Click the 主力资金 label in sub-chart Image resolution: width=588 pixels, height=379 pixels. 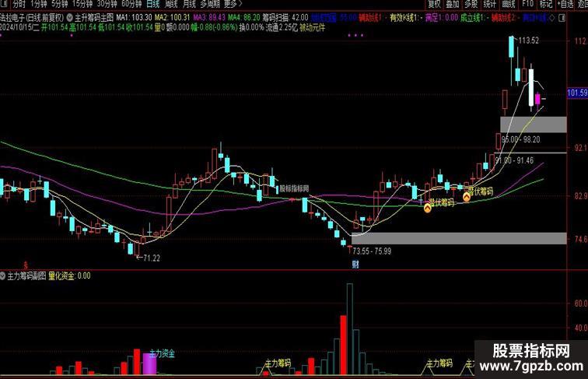[162, 353]
